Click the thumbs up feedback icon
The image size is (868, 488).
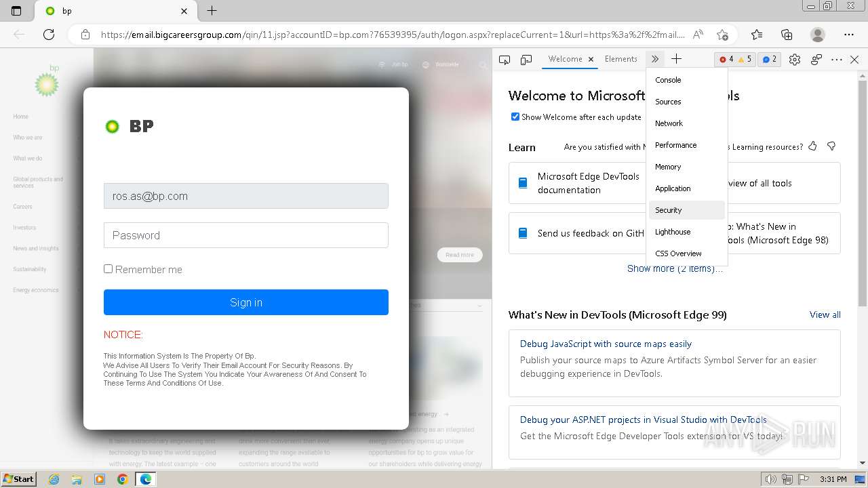click(812, 146)
